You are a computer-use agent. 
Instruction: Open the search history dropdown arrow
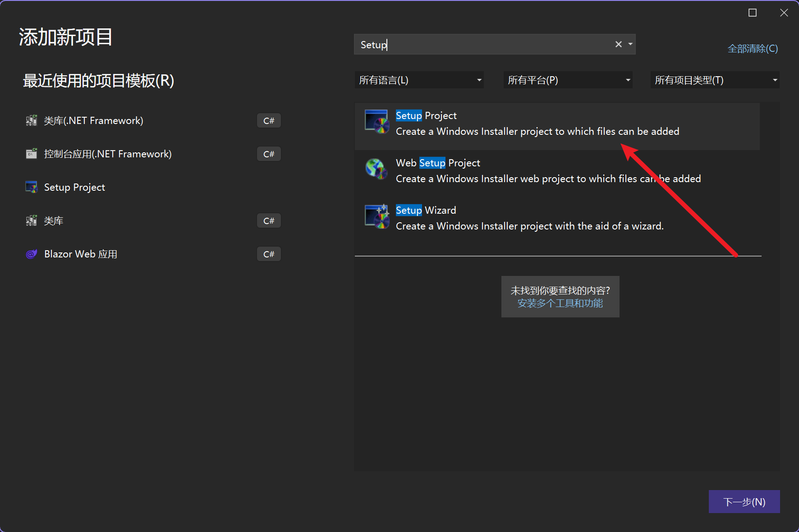pos(630,44)
